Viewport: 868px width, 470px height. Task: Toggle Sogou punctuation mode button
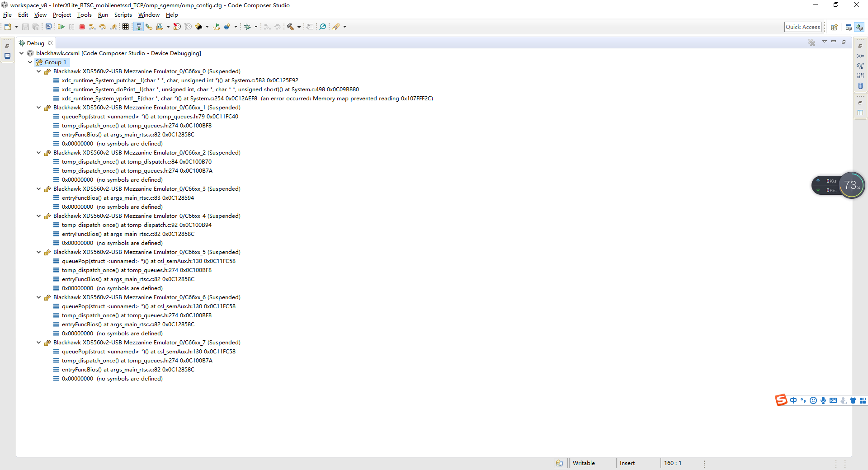pos(803,400)
